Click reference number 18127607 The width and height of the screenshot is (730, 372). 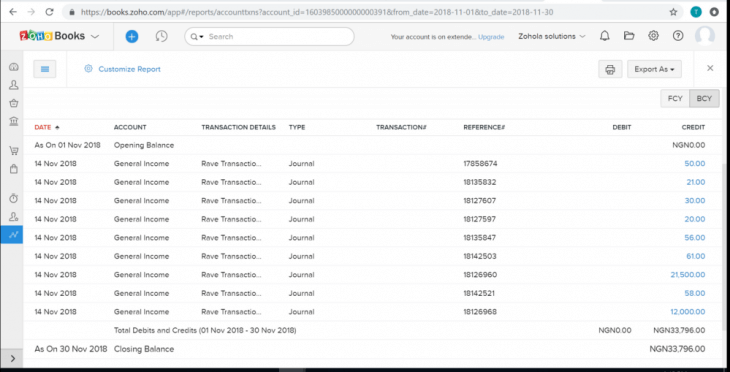[480, 201]
